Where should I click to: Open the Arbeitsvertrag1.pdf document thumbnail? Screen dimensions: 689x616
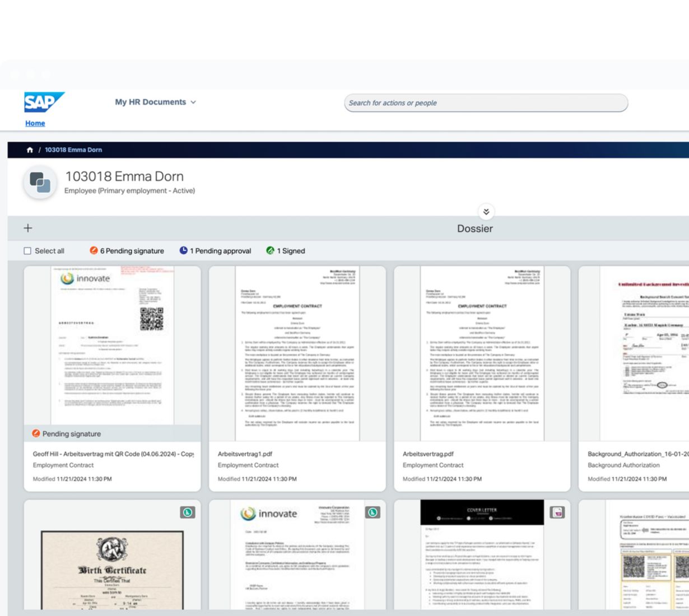(297, 353)
